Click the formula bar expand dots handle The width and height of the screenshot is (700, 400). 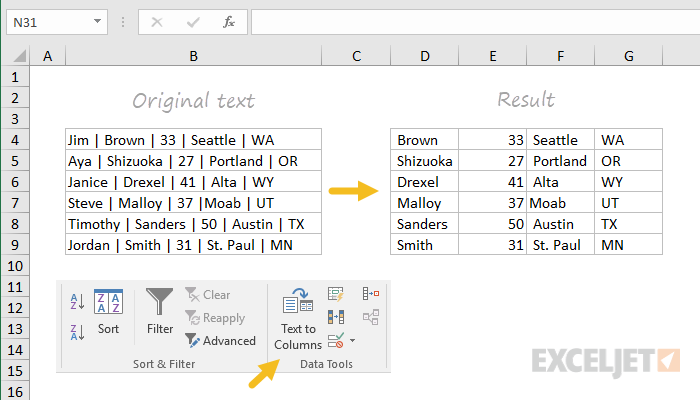tap(123, 22)
